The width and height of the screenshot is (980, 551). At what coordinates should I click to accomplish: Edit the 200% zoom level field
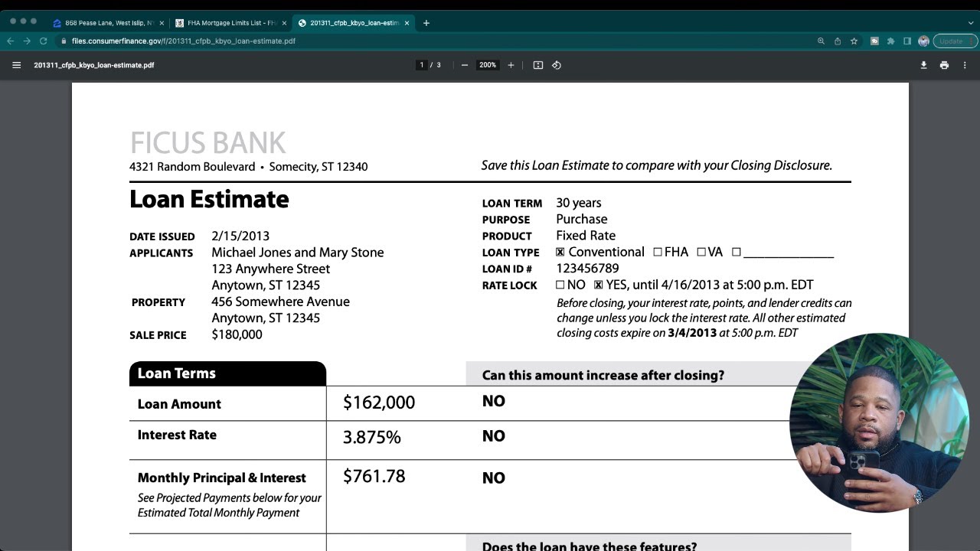pyautogui.click(x=488, y=65)
